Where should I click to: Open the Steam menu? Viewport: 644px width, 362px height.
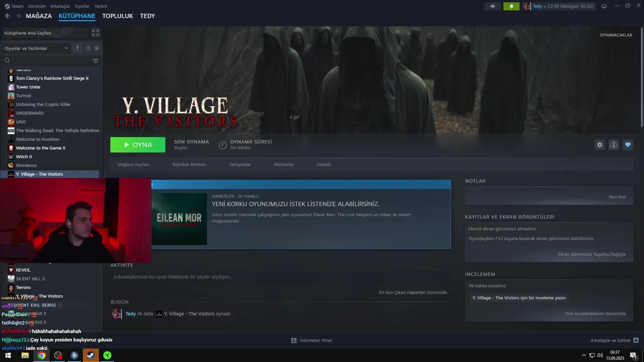point(17,6)
